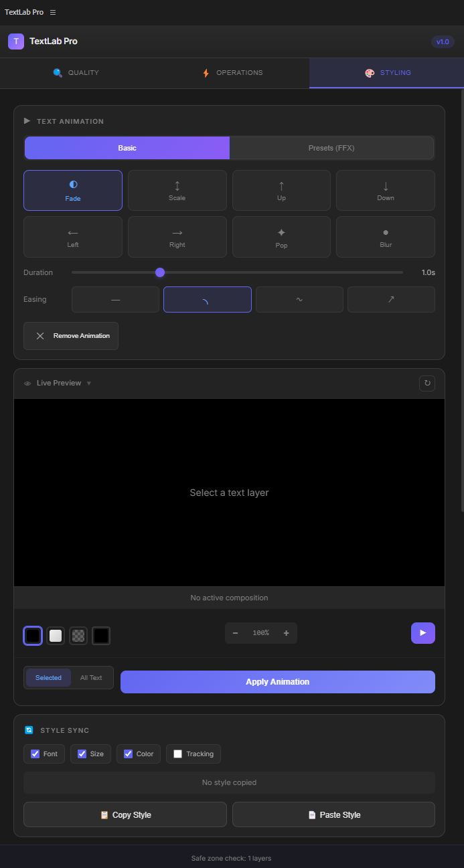Viewport: 464px width, 868px height.
Task: Choose the Up animation
Action: [x=281, y=191]
